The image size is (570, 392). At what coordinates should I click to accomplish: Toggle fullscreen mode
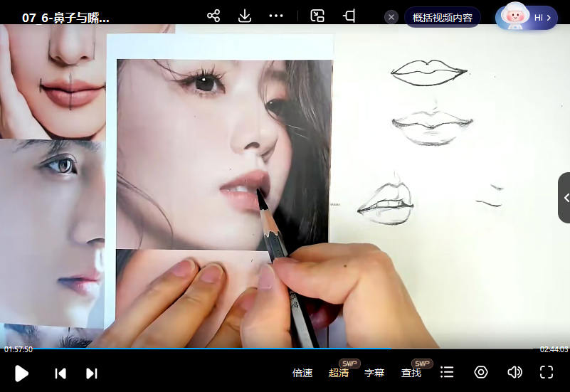(547, 372)
